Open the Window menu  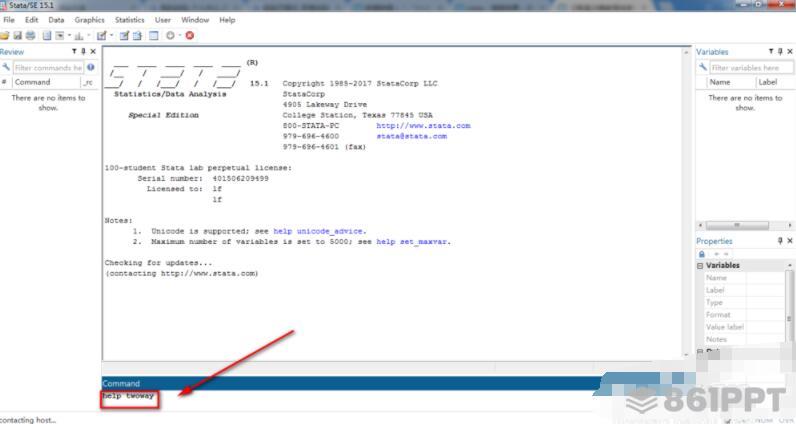pos(195,20)
